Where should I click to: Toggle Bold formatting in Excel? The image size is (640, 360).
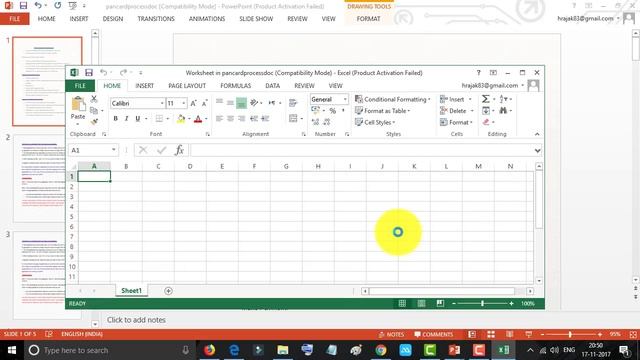(x=116, y=118)
